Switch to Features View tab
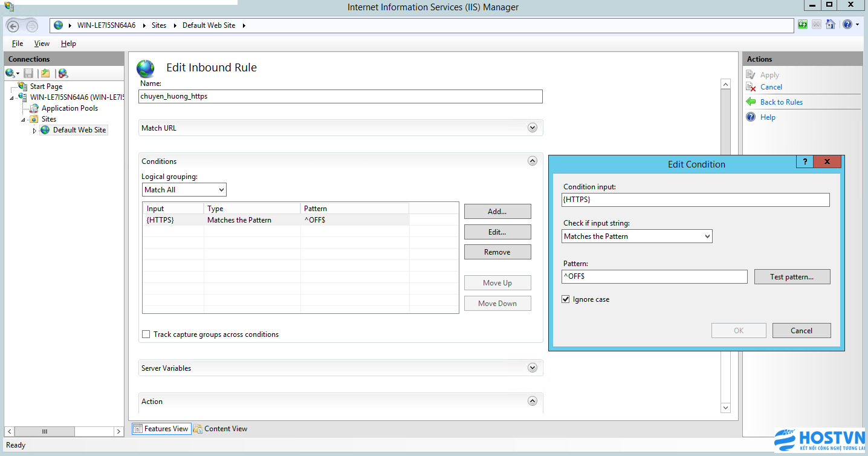This screenshot has width=868, height=456. [161, 429]
